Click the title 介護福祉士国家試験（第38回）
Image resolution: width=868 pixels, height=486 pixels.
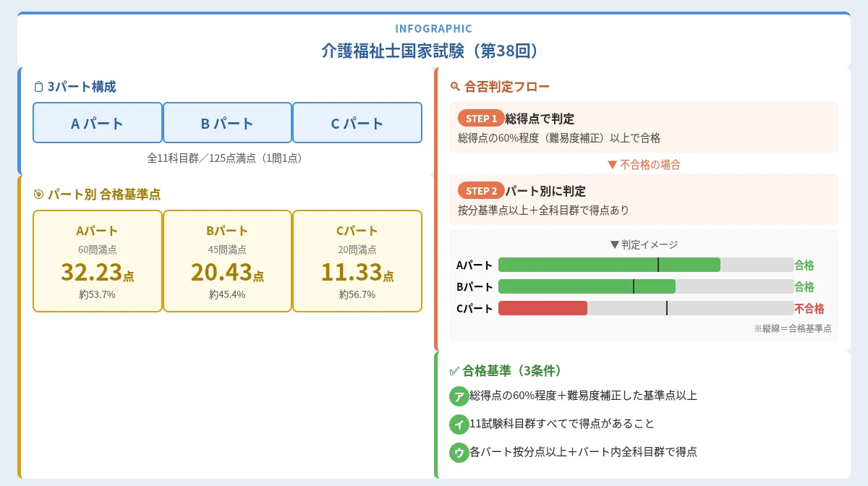(433, 51)
